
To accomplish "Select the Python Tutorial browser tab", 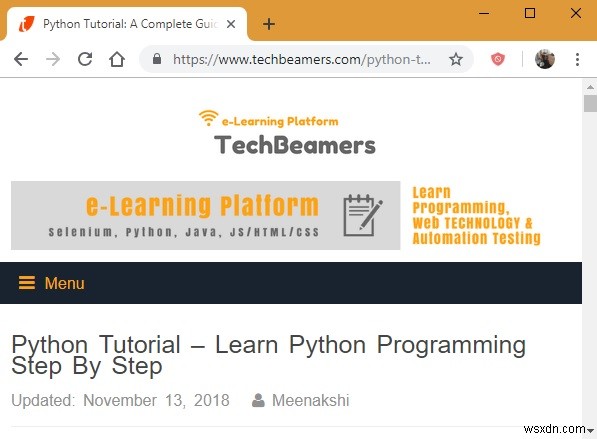I will (x=127, y=24).
